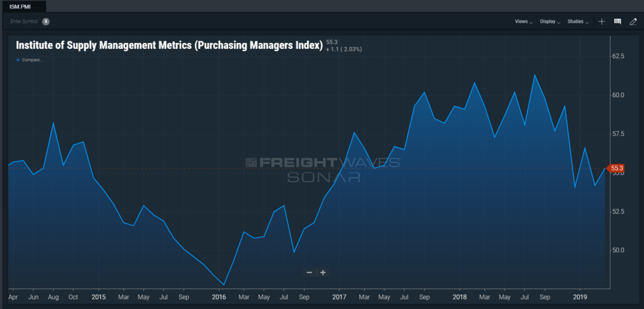Screen dimensions: 644x309
Task: Click the 1.1 (2.03%) change value
Action: [x=344, y=49]
